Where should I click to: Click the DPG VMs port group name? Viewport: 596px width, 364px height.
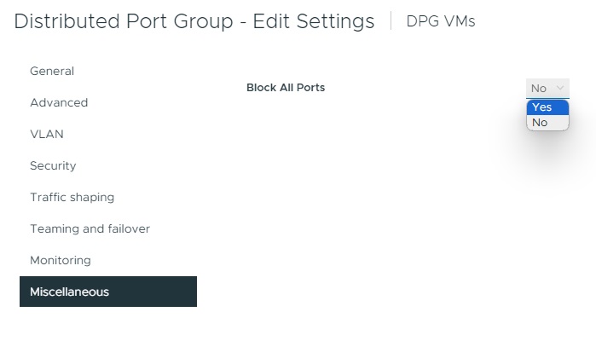pyautogui.click(x=441, y=21)
